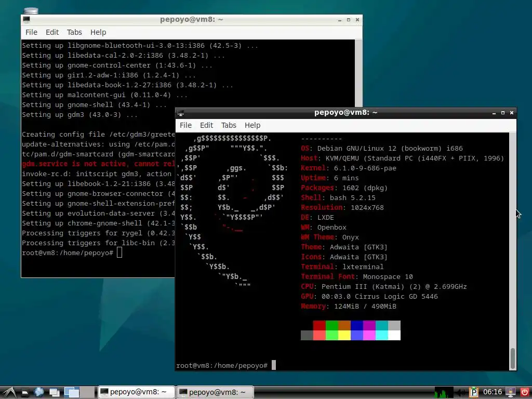Open the clipboard manager P tray icon
532x399 pixels.
(x=474, y=393)
